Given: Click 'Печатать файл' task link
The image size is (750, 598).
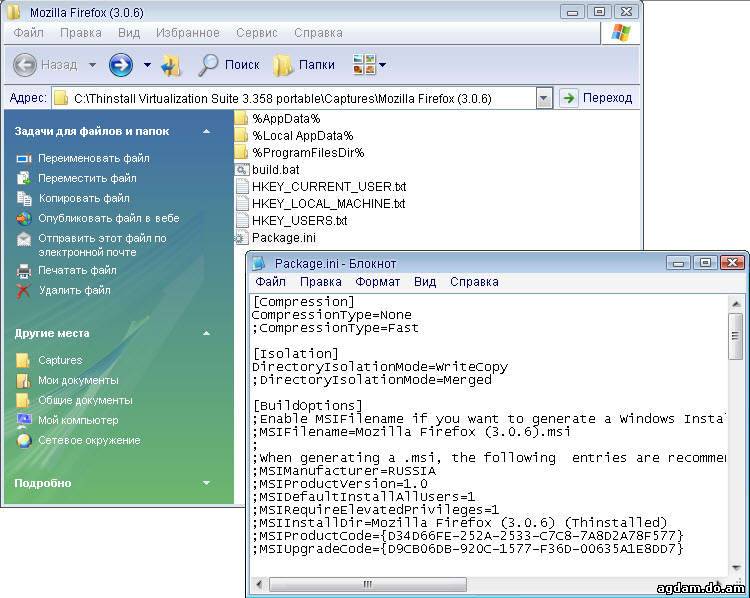Looking at the screenshot, I should [77, 270].
